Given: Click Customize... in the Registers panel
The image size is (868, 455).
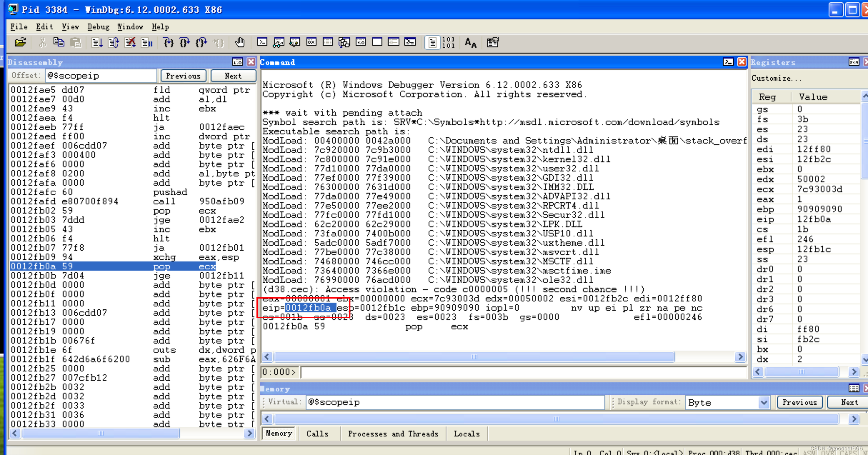Looking at the screenshot, I should [x=777, y=78].
